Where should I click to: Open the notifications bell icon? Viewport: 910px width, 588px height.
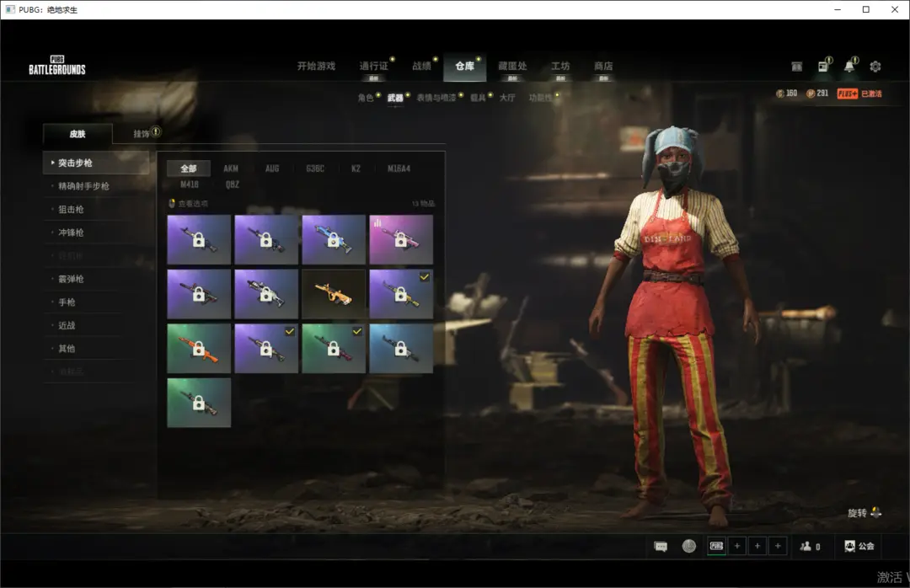849,66
